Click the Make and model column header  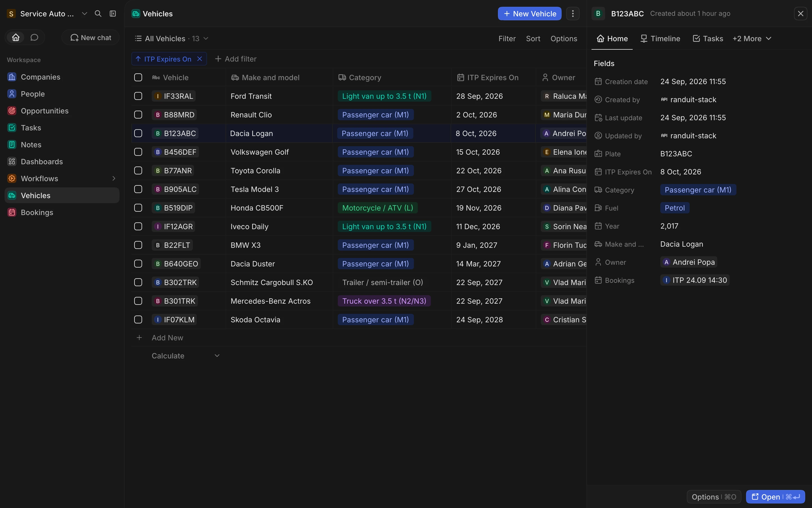(x=279, y=78)
